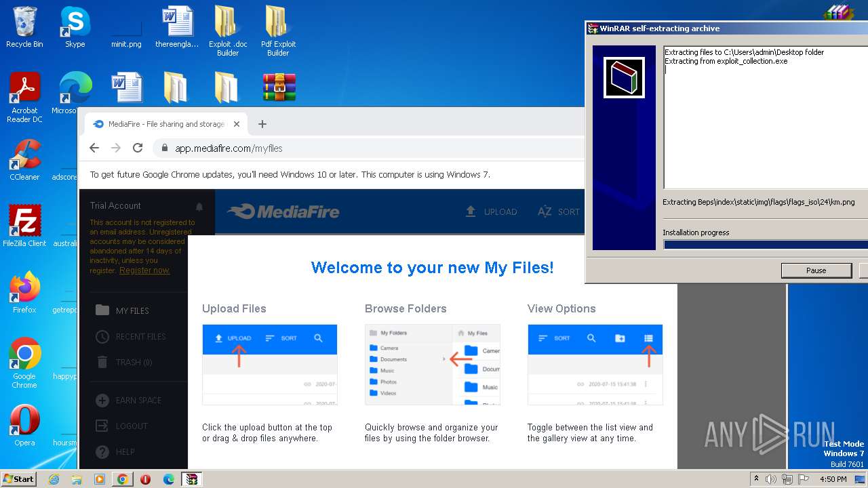Click the Upload Files tutorial thumbnail

[270, 365]
